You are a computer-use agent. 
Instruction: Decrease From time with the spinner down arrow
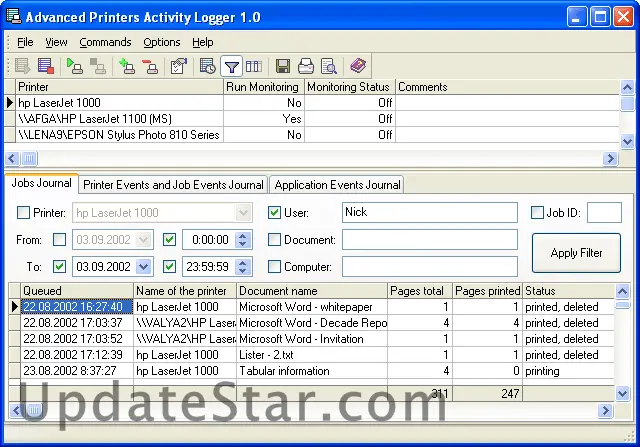(243, 244)
